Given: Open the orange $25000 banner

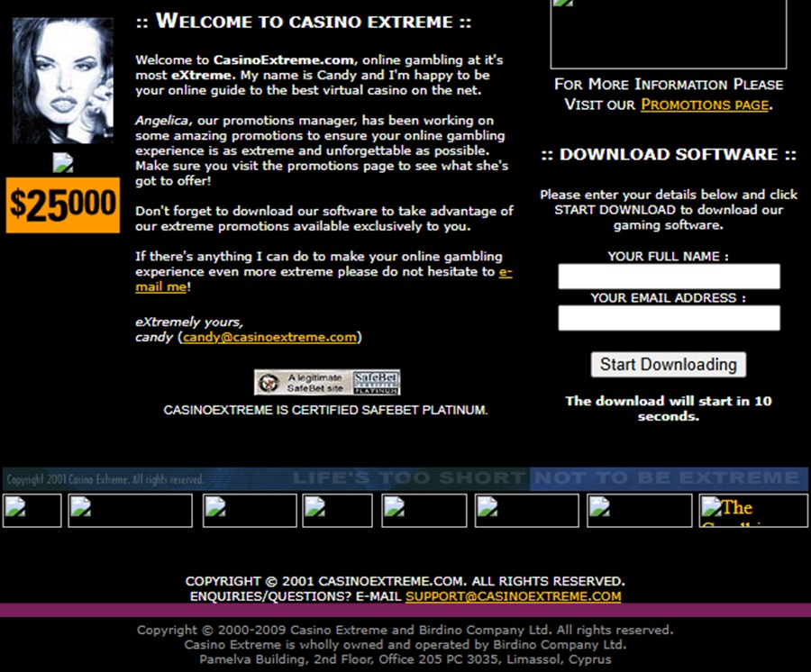Looking at the screenshot, I should point(62,204).
